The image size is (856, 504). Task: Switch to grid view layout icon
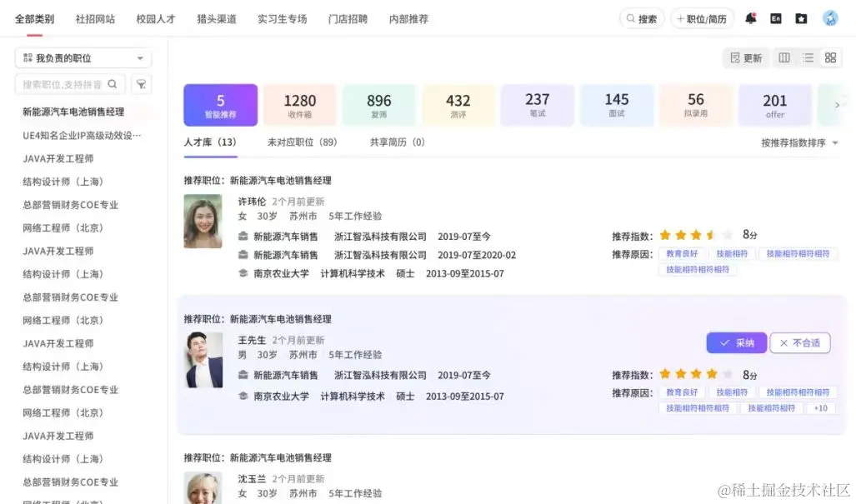click(x=830, y=57)
